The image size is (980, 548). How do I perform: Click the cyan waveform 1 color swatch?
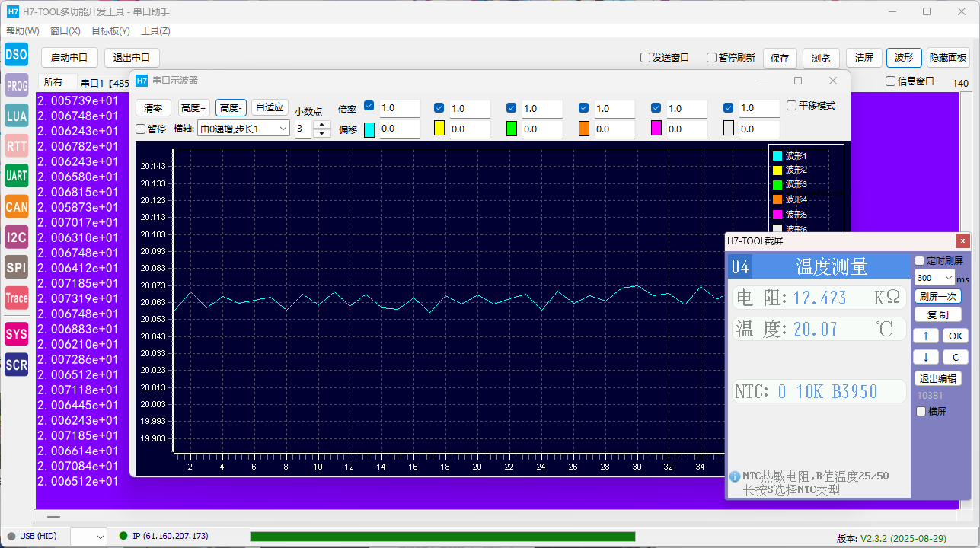[369, 129]
